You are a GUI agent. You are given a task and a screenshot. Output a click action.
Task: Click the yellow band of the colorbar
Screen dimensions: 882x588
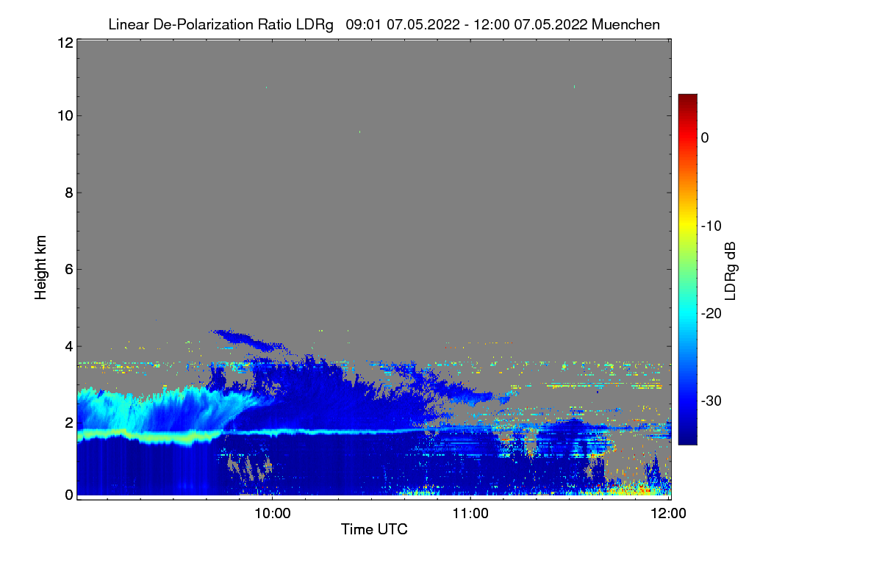point(687,226)
